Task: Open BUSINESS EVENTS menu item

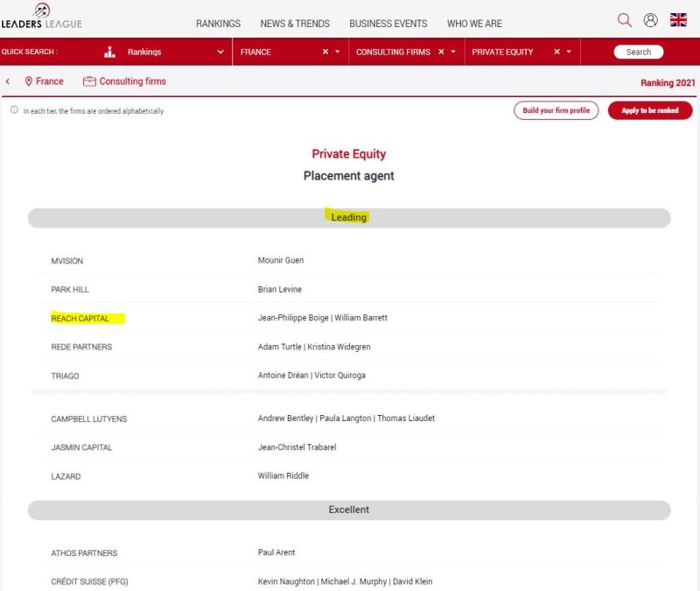Action: point(388,24)
